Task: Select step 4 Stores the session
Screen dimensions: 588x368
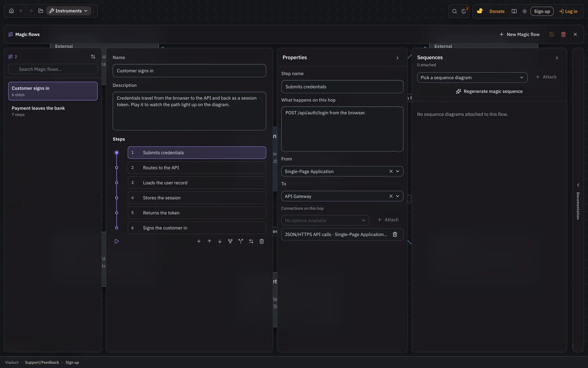Action: coord(197,198)
